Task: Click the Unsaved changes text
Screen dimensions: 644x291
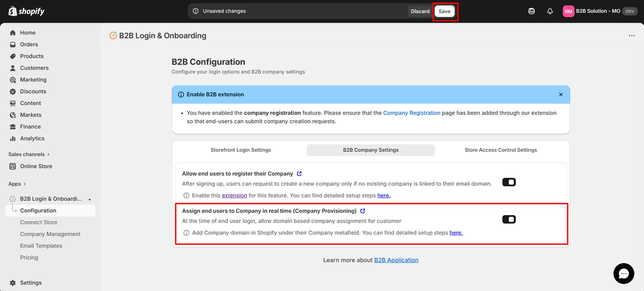Action: coord(224,11)
